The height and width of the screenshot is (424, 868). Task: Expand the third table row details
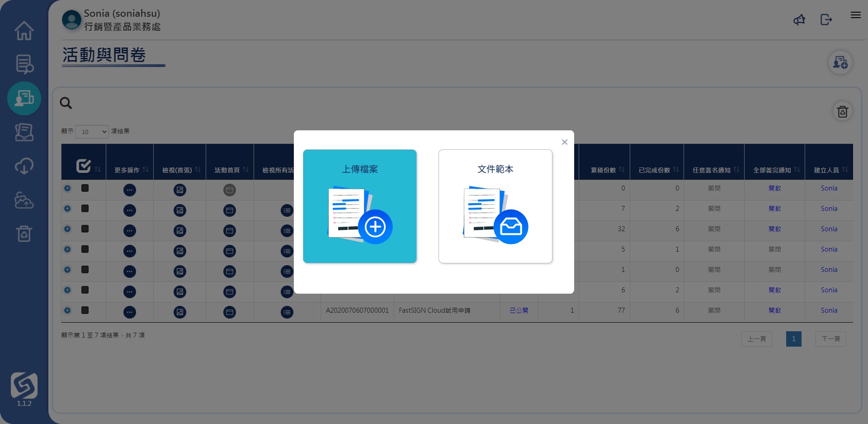[x=67, y=229]
